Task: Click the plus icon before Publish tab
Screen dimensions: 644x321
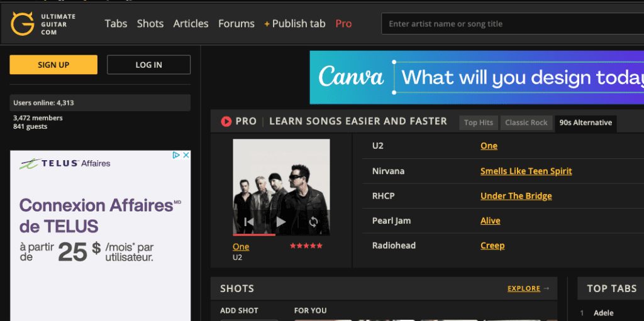Action: coord(267,24)
